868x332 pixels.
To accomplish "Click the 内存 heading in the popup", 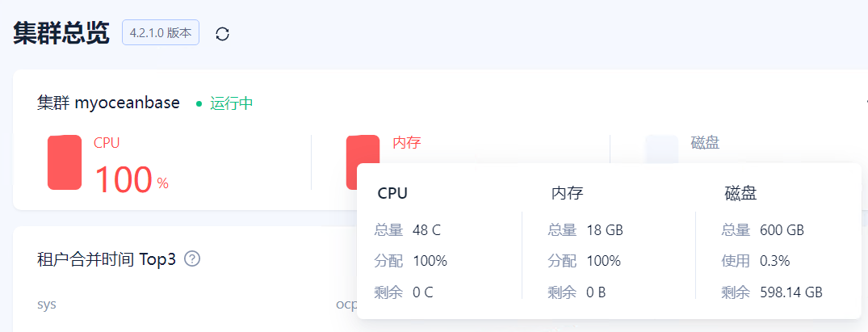I will point(567,193).
